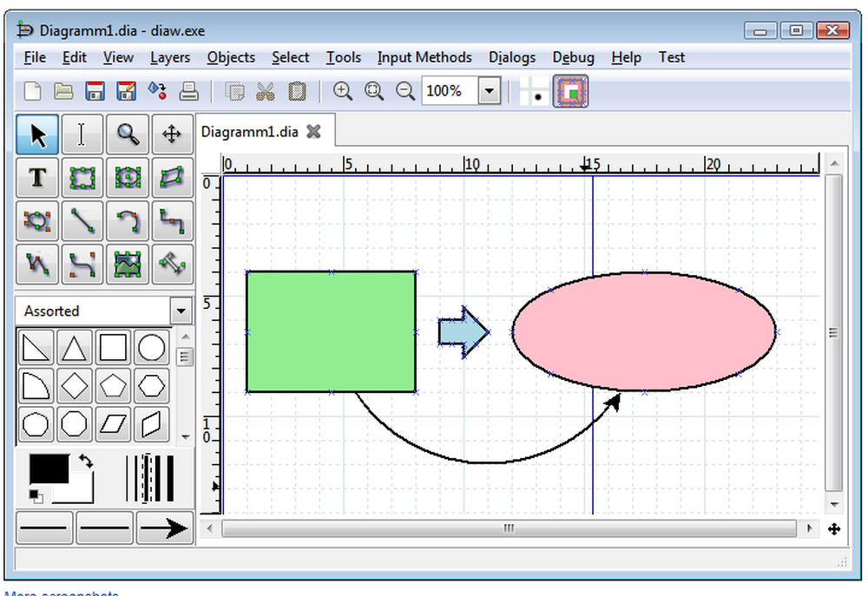The image size is (868, 596).
Task: Open the Tools menu
Action: 343,57
